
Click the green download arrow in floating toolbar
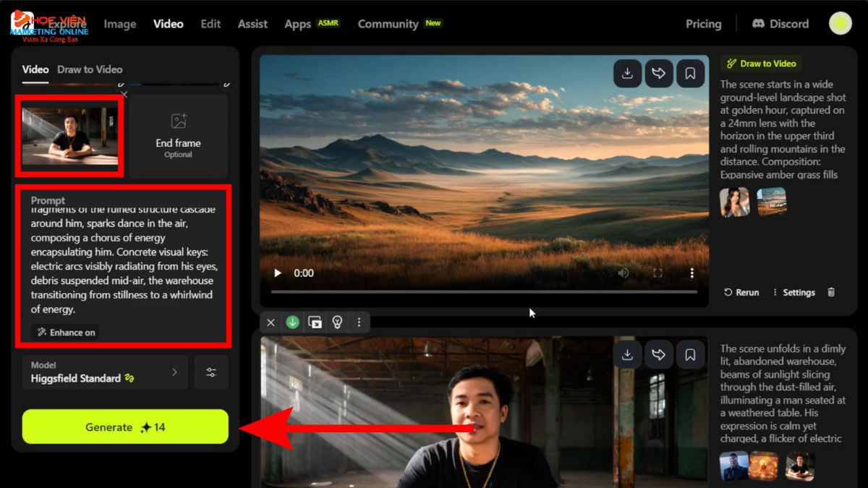292,322
